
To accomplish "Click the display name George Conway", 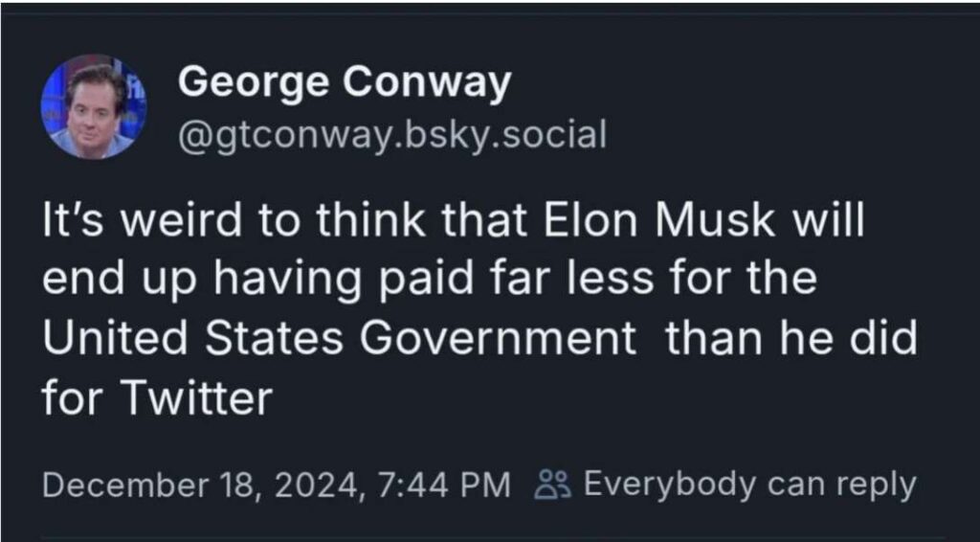I will tap(345, 84).
